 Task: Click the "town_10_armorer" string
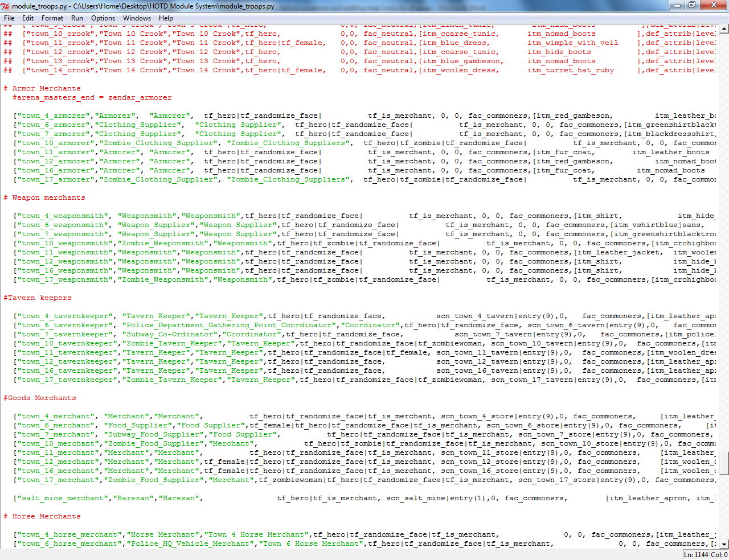click(56, 143)
